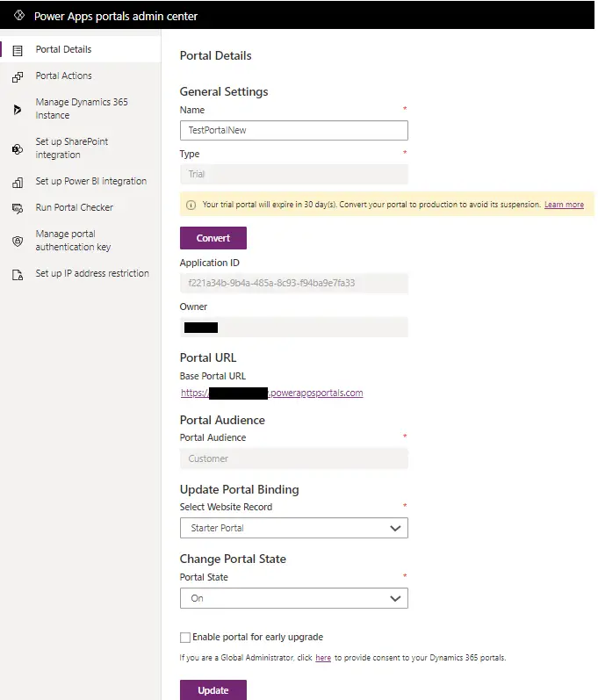Viewport: 598px width, 700px height.
Task: Select Set up SharePoint integration
Action: [x=80, y=148]
